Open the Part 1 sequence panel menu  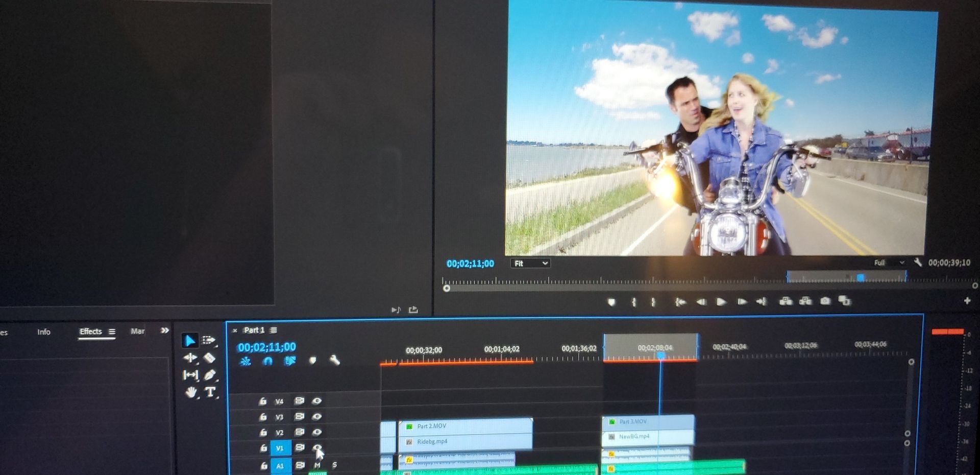[x=274, y=330]
